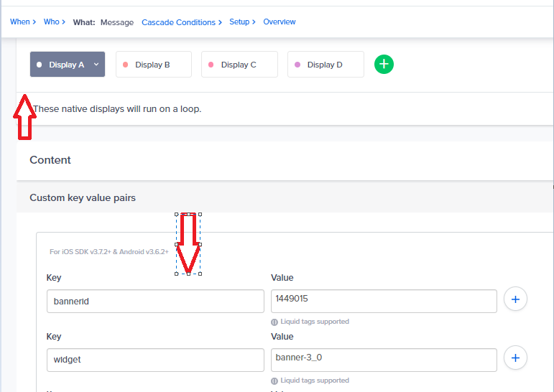Viewport: 554px width, 392px height.
Task: Select the downward red arrow annotation
Action: 188,243
